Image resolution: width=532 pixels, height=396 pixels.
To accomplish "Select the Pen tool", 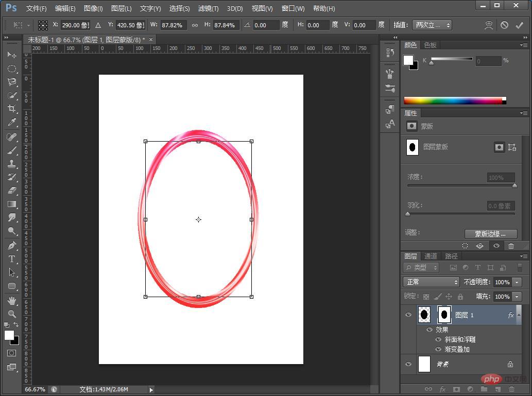I will tap(12, 245).
